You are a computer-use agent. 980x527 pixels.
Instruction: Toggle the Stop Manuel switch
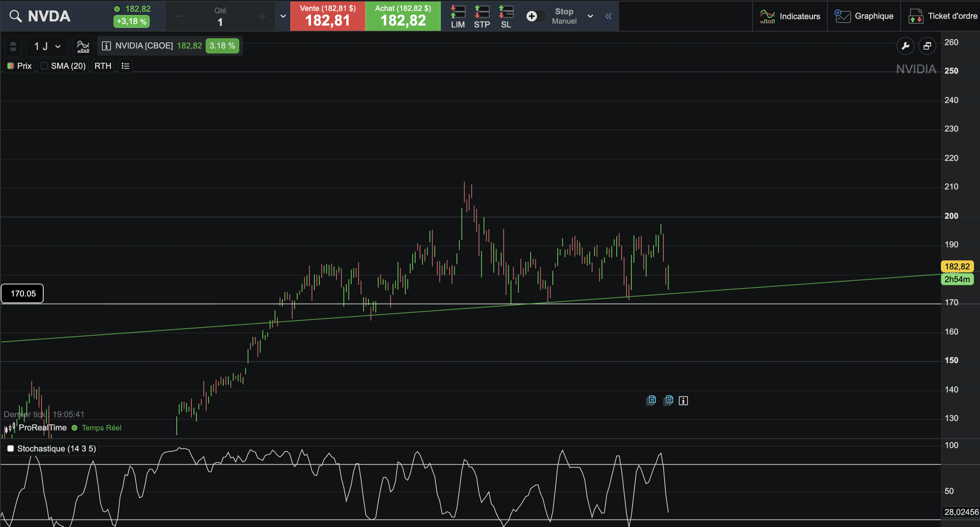pos(535,16)
